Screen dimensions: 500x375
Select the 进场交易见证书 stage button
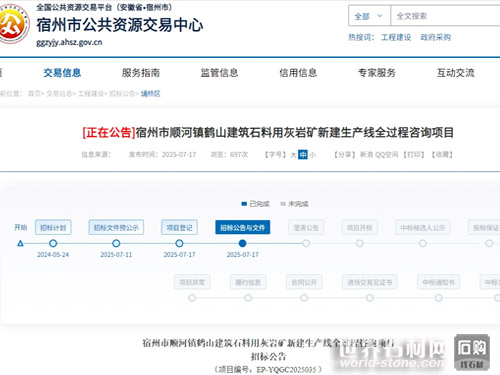tap(370, 282)
